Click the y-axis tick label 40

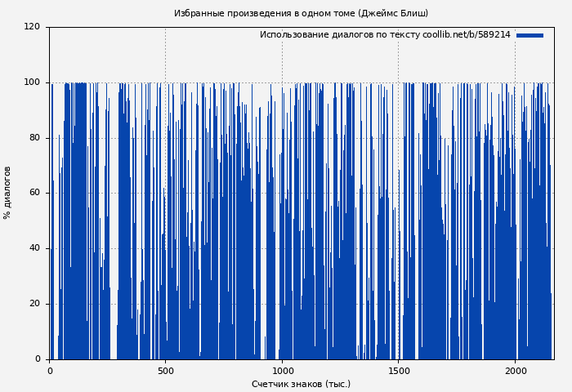34,249
